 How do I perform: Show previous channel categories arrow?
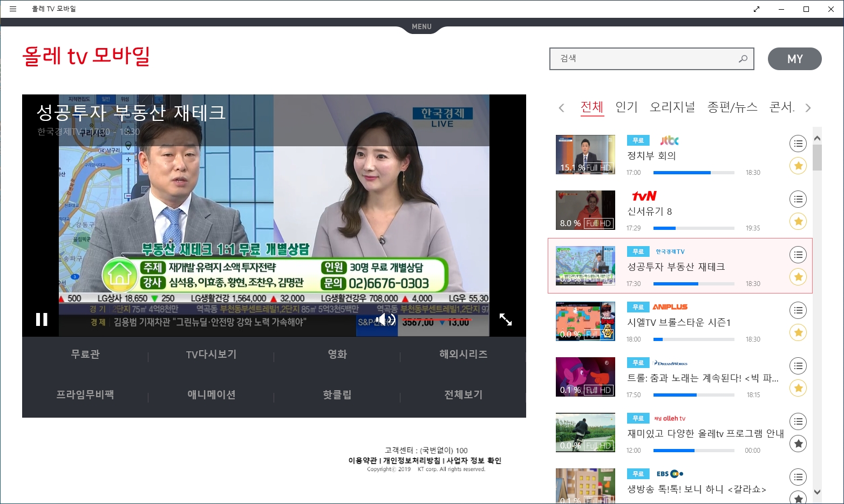tap(562, 108)
